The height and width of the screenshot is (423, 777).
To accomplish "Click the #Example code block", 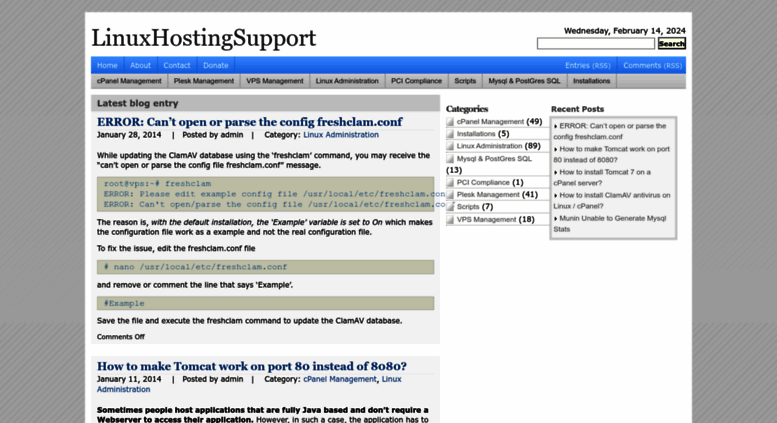I will click(x=266, y=303).
